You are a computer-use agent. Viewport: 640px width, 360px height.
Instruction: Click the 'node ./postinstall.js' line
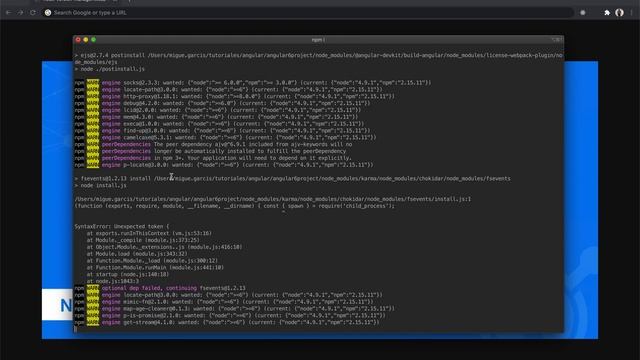coord(109,69)
